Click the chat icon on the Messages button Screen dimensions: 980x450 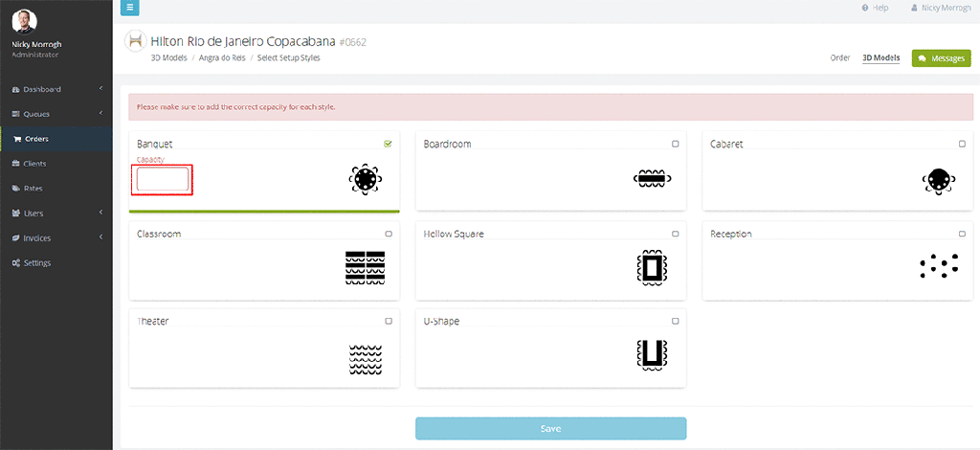click(x=922, y=58)
